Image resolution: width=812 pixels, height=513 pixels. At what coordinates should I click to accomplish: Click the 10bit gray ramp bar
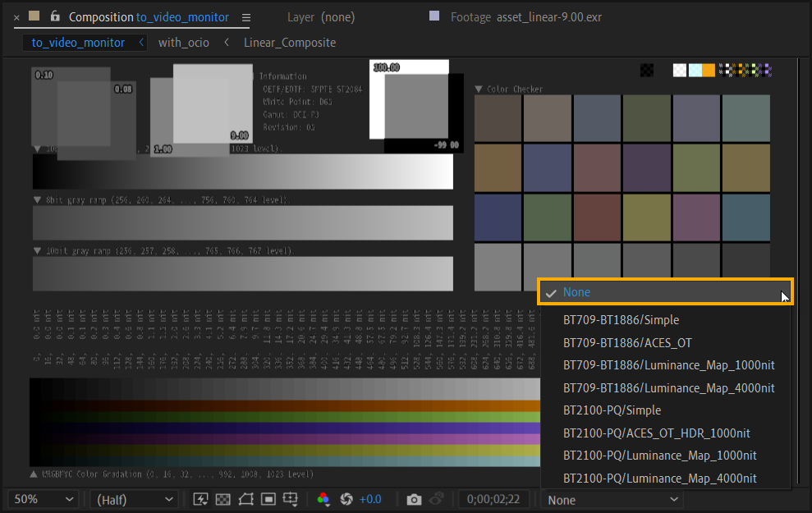point(243,273)
